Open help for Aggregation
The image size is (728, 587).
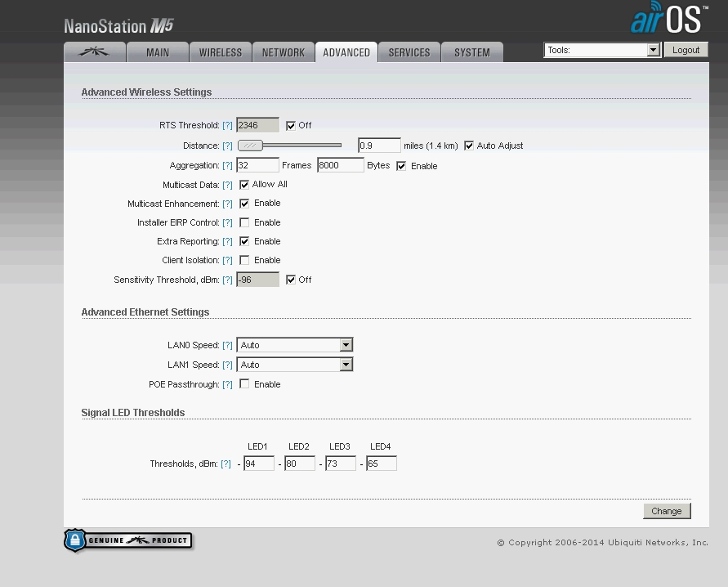click(x=227, y=165)
